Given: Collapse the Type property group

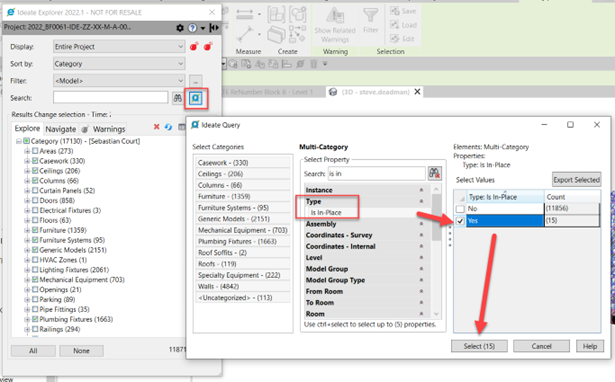Looking at the screenshot, I should [421, 201].
